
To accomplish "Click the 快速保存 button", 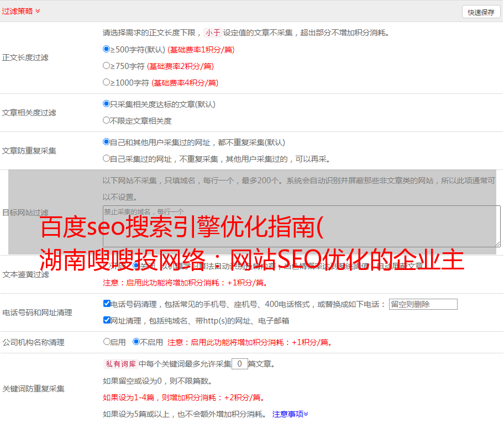I will (481, 12).
